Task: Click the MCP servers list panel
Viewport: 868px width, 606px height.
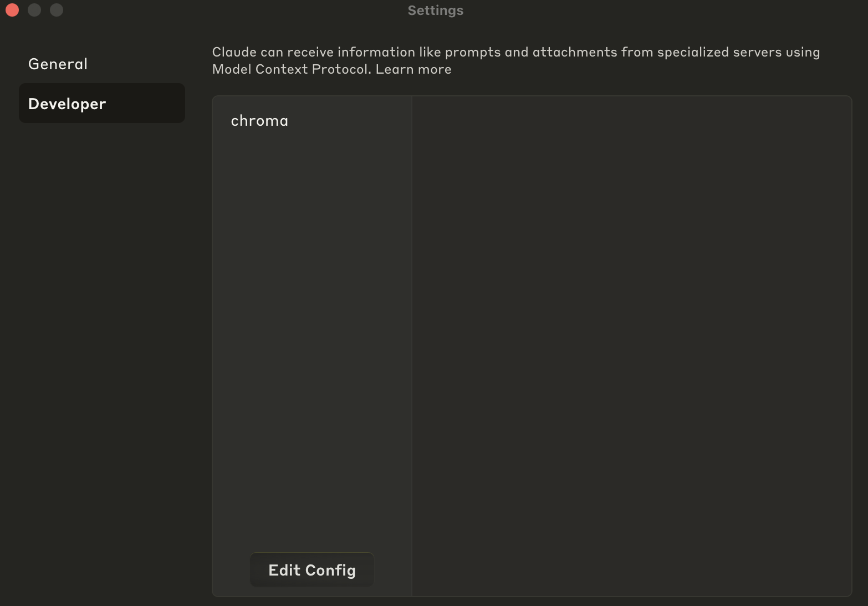Action: [310, 332]
